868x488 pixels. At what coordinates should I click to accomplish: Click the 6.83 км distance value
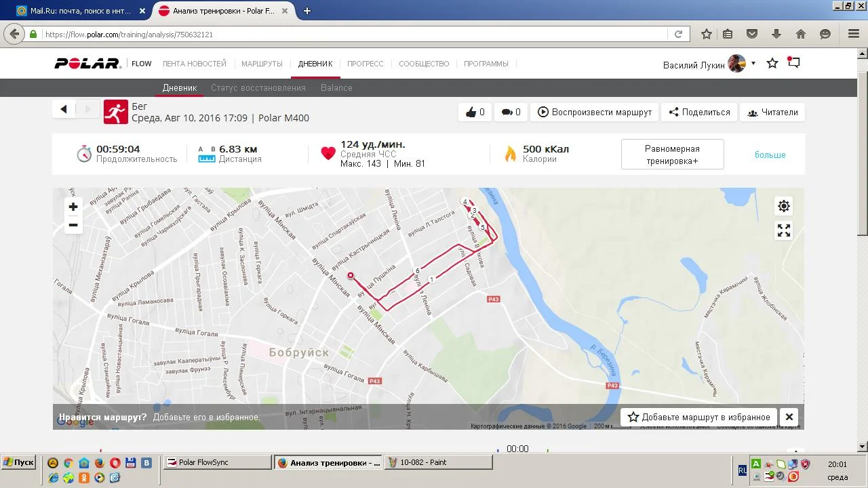[238, 149]
